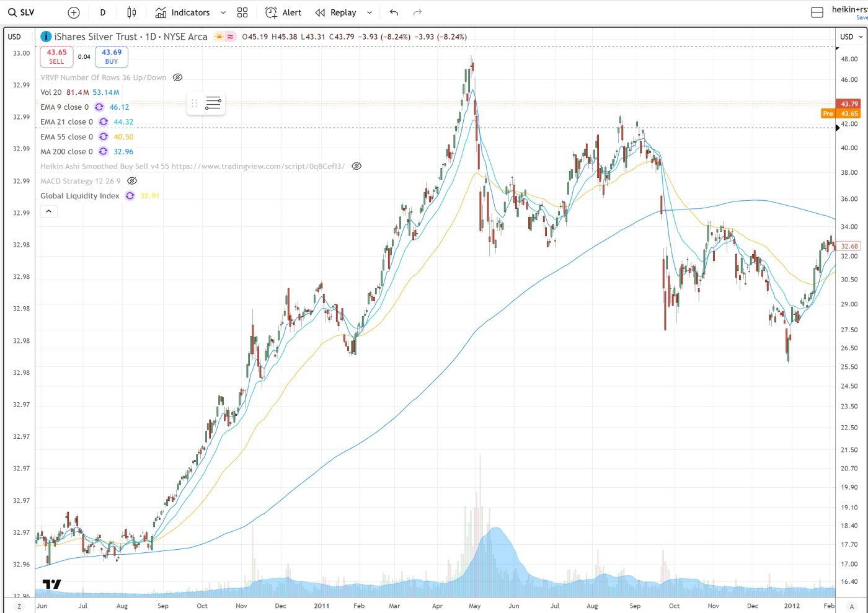Image resolution: width=868 pixels, height=613 pixels.
Task: Open the Indicators menu
Action: click(x=182, y=12)
